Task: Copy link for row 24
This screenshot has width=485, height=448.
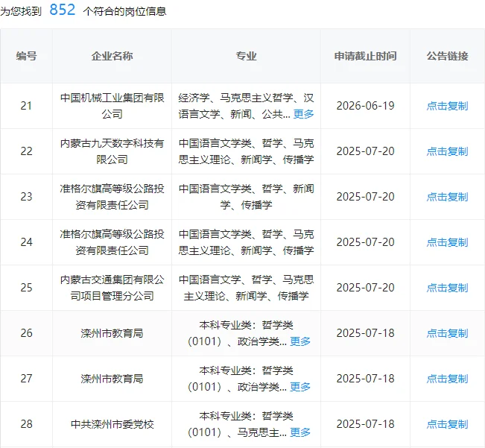Action: [x=447, y=242]
